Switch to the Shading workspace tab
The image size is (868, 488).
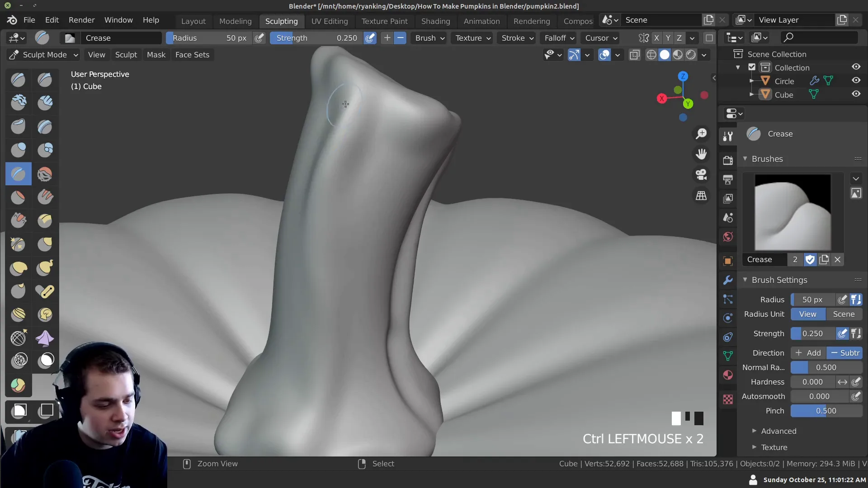[435, 21]
